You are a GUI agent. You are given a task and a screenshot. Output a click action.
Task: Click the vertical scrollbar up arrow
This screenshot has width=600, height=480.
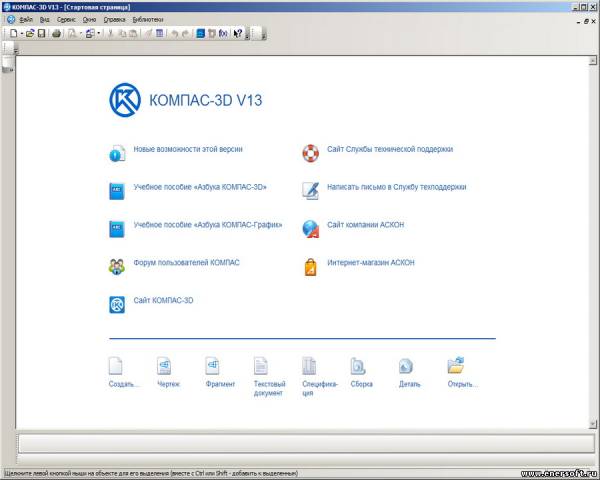(x=592, y=60)
